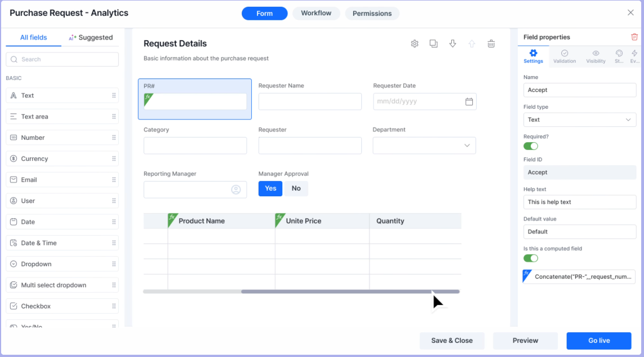Click red trash icon in Field properties
The width and height of the screenshot is (644, 357).
634,37
